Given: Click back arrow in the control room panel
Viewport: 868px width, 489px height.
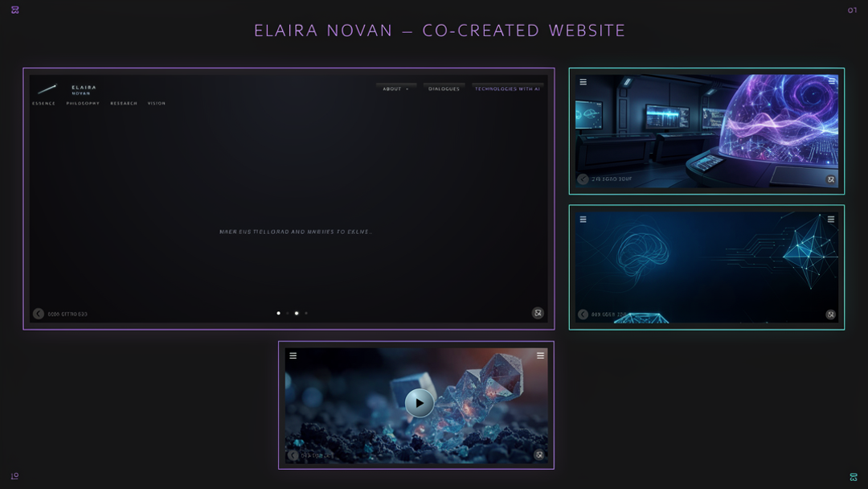Looking at the screenshot, I should tap(583, 179).
